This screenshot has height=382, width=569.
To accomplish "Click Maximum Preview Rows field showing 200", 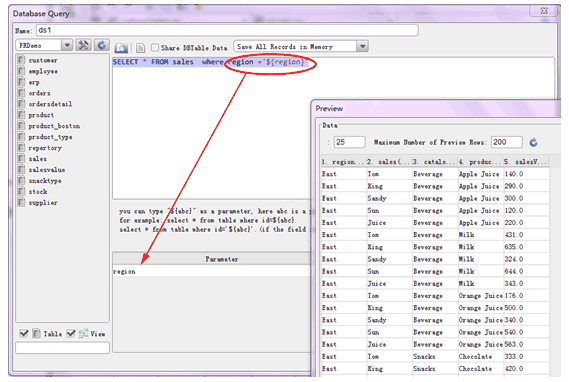I will 507,142.
